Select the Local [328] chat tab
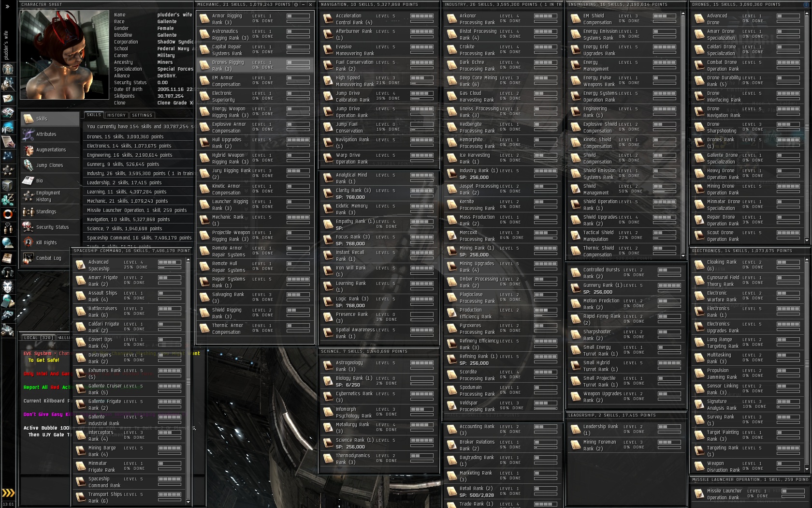812x508 pixels. (38, 338)
